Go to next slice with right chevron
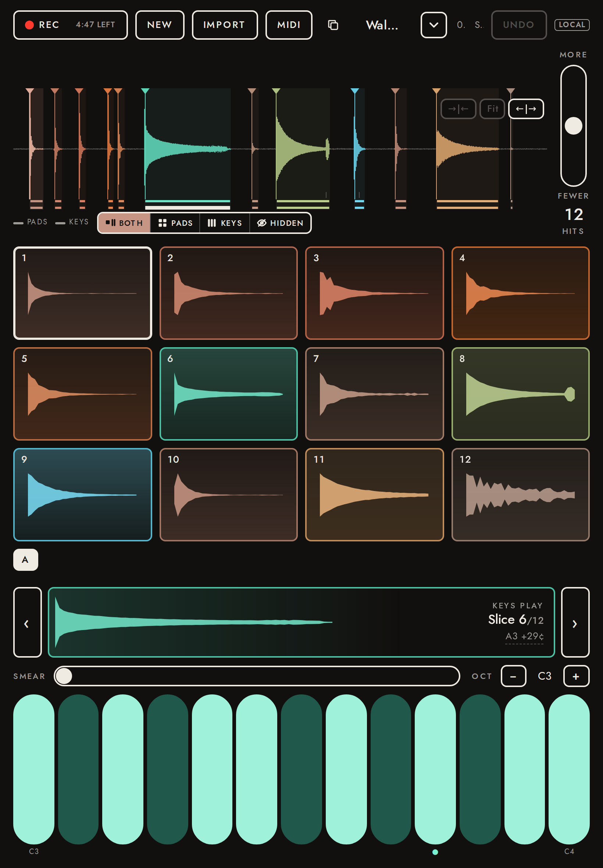Viewport: 603px width, 868px height. pyautogui.click(x=575, y=622)
